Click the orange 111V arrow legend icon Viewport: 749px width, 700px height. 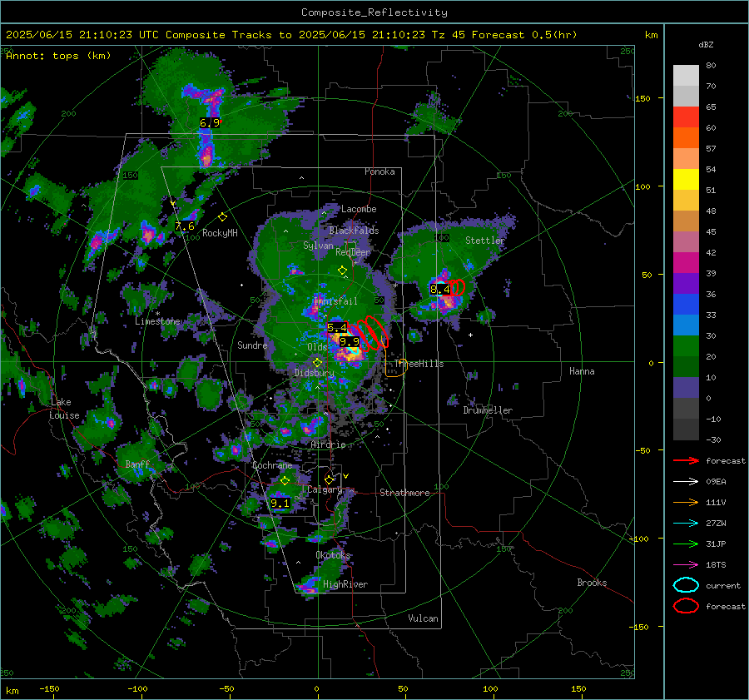[x=686, y=502]
